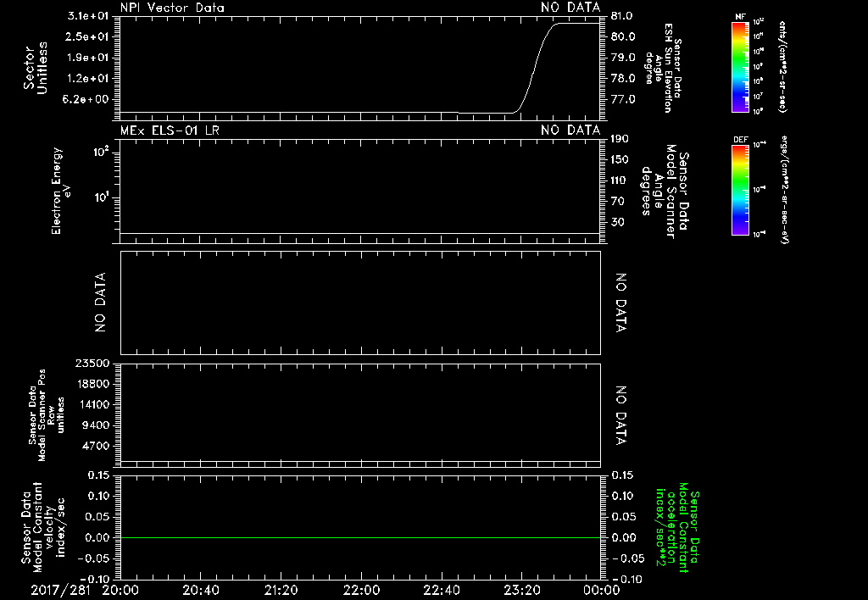Click the '80.0' elevation angle tick
Screen dimensions: 868x600
point(623,36)
